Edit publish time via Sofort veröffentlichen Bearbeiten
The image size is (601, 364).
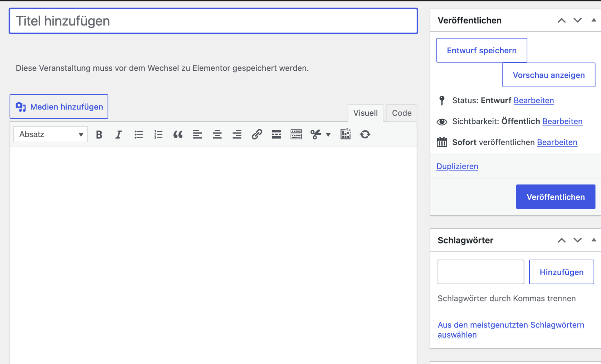click(557, 142)
